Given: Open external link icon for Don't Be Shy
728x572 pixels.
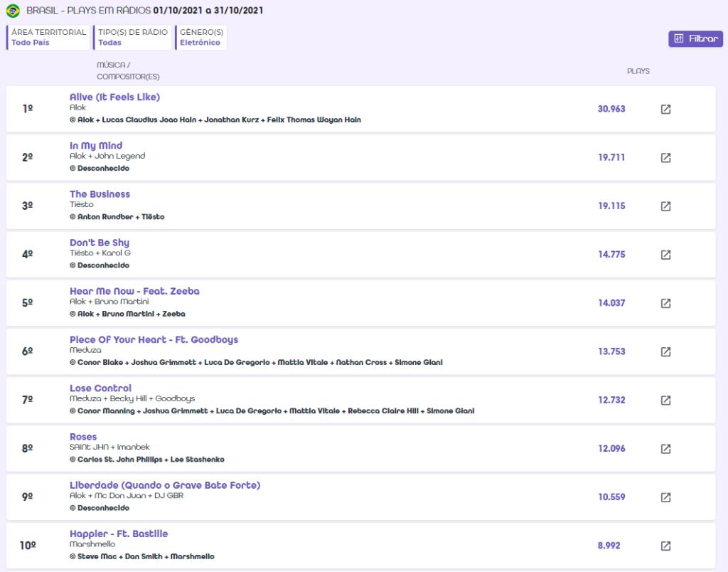Looking at the screenshot, I should pyautogui.click(x=665, y=255).
